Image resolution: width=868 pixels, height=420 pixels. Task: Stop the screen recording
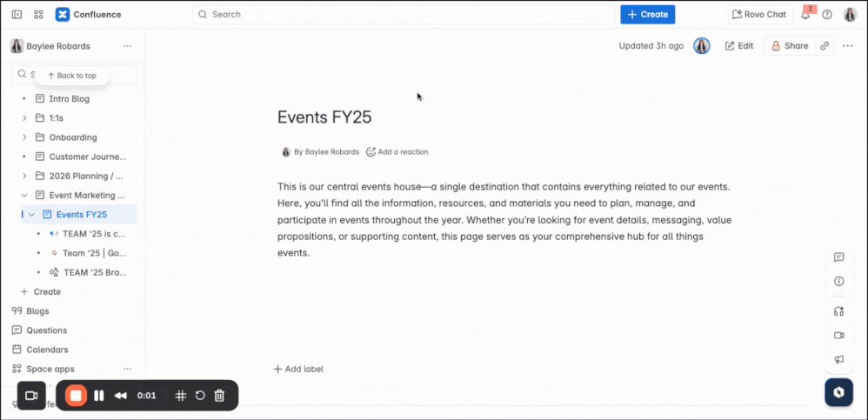coord(76,396)
